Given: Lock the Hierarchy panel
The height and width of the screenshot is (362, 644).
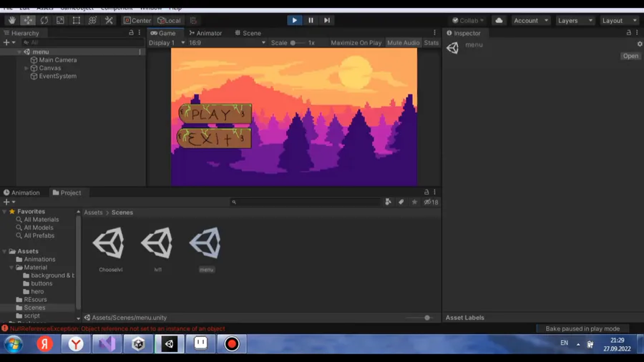Looking at the screenshot, I should pos(131,32).
